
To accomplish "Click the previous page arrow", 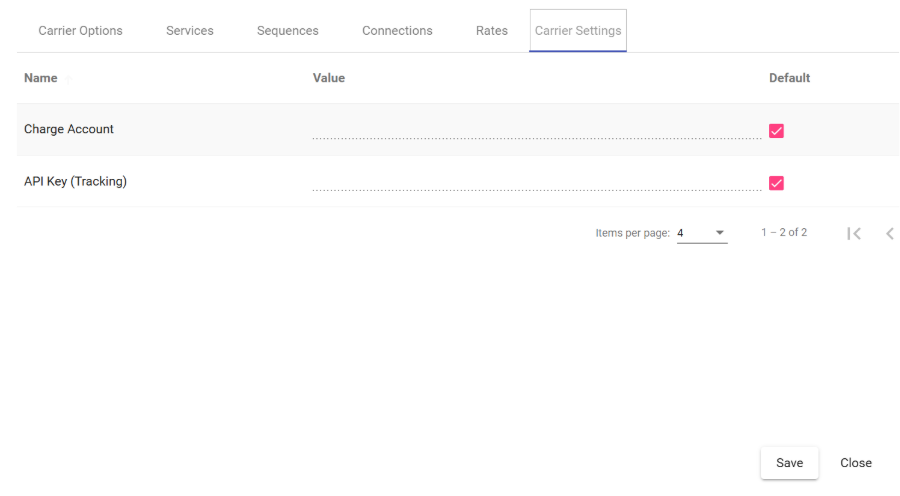I will 889,233.
